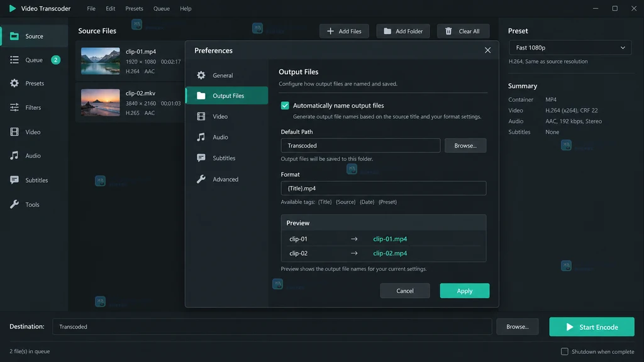Click preview output clip-02.mp4
Image resolution: width=644 pixels, height=362 pixels.
click(390, 253)
